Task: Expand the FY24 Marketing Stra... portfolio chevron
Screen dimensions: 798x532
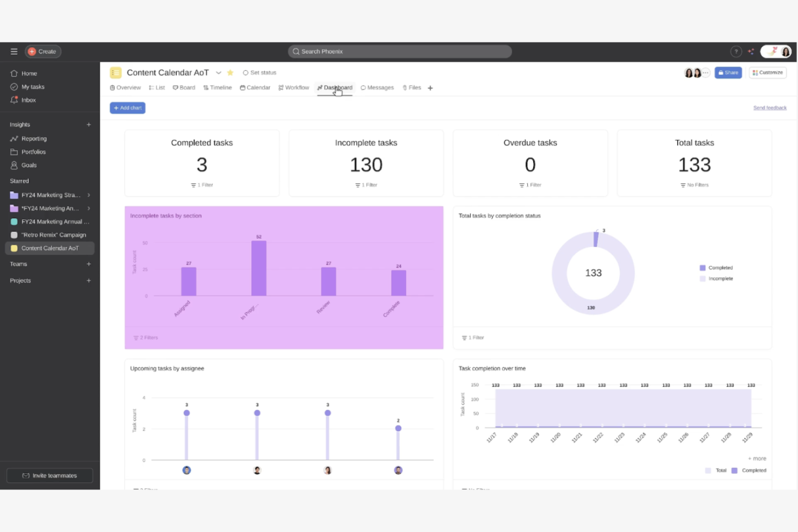Action: [x=89, y=195]
